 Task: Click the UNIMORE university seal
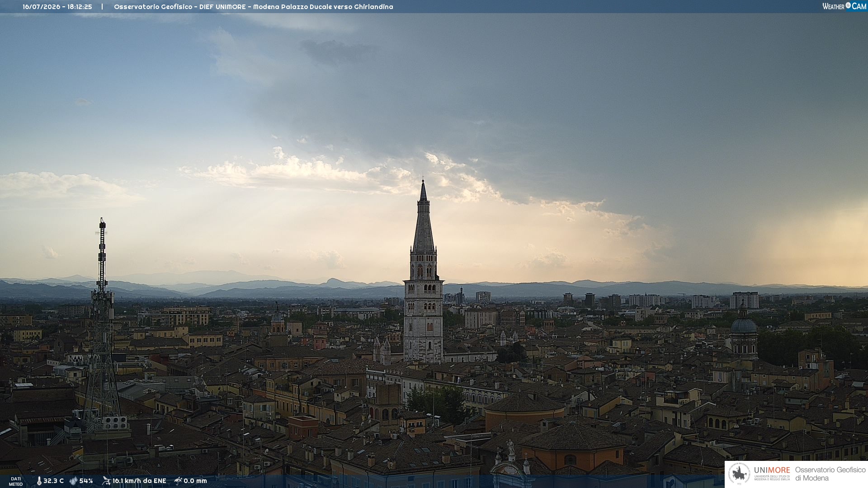[x=739, y=474]
